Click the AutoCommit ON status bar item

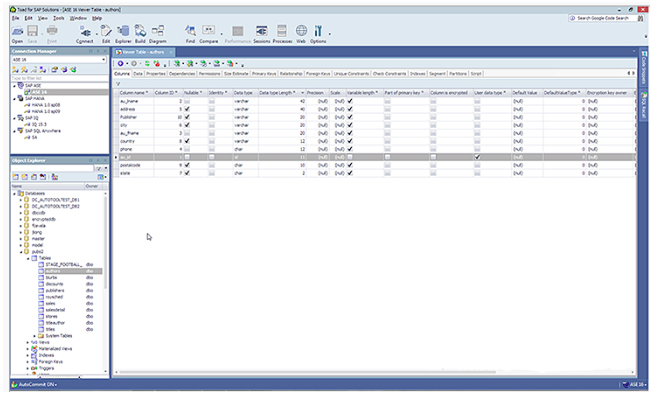34,384
